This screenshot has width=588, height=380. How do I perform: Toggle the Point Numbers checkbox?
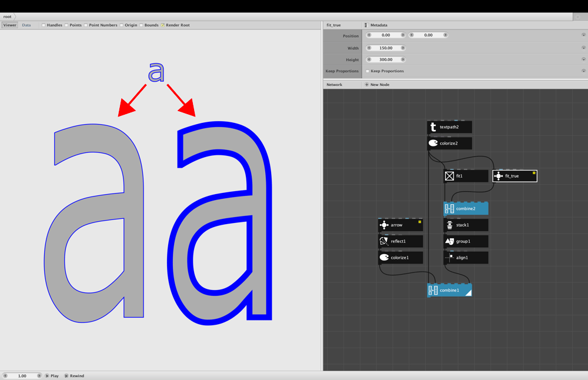pos(86,25)
